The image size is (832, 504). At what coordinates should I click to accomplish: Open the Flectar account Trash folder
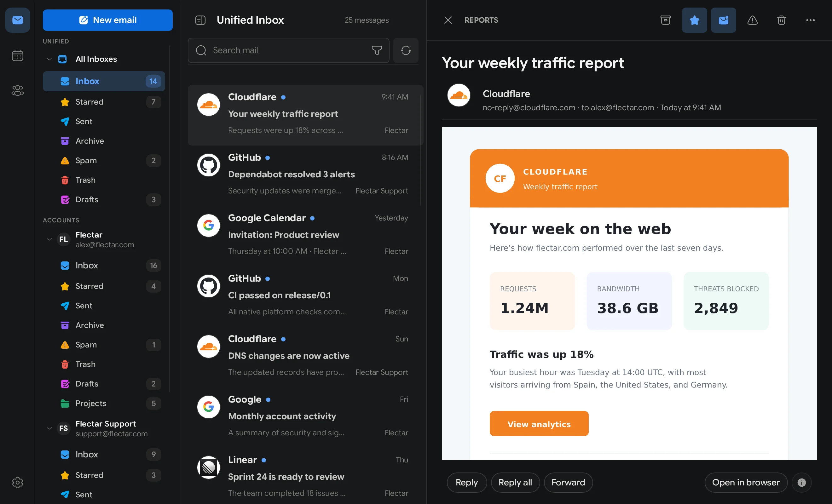(x=104, y=364)
